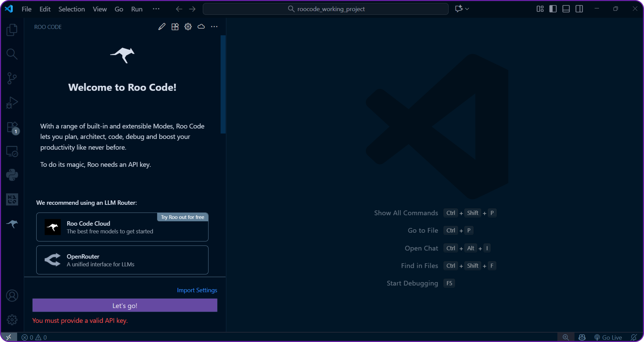The height and width of the screenshot is (342, 644).
Task: Start a new Roo task with pencil icon
Action: [162, 27]
